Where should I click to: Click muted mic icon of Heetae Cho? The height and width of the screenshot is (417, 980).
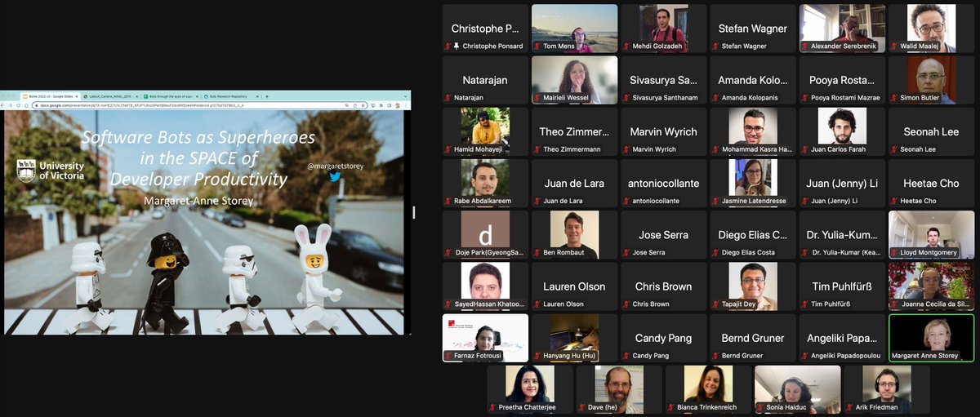pos(893,201)
